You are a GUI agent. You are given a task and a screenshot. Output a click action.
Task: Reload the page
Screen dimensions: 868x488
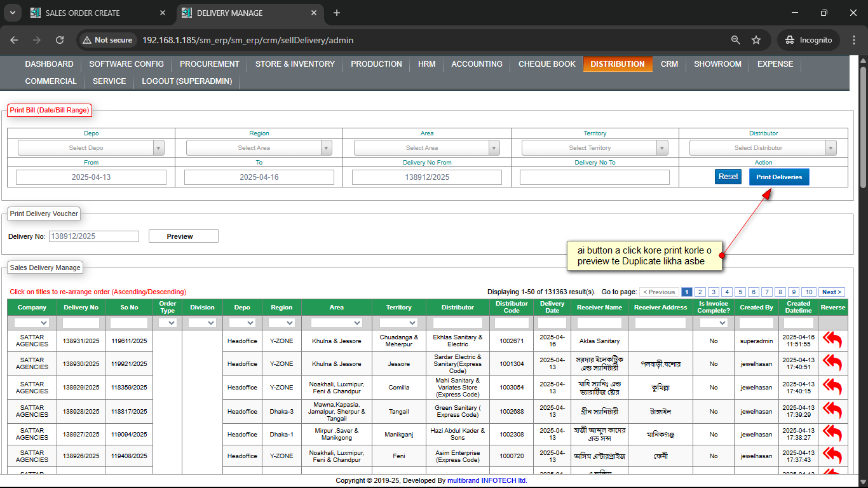pos(60,40)
